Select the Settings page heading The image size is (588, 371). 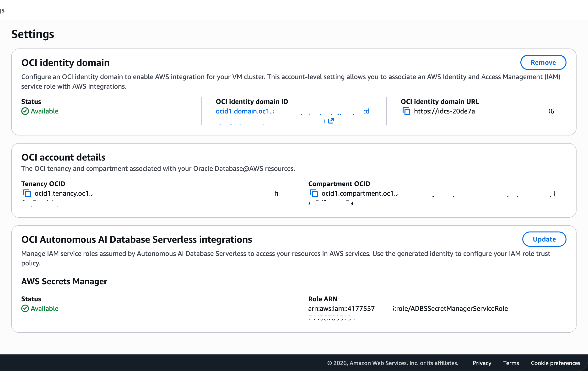click(x=33, y=34)
